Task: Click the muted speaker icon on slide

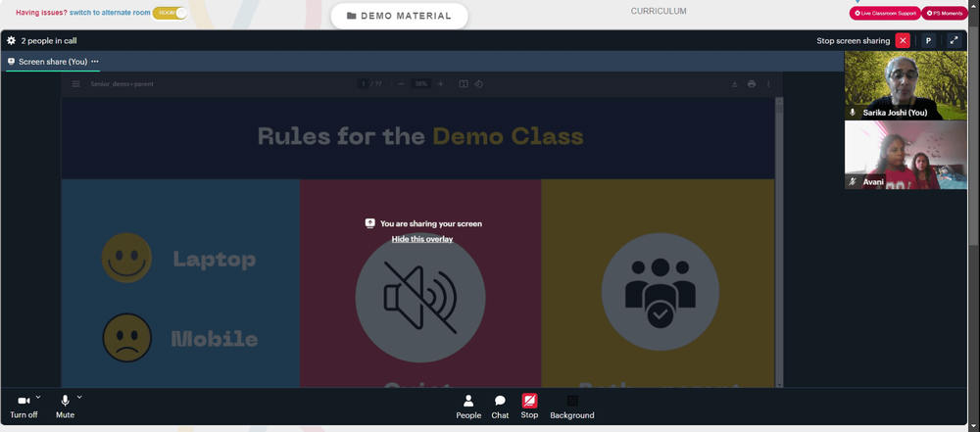Action: click(x=420, y=297)
